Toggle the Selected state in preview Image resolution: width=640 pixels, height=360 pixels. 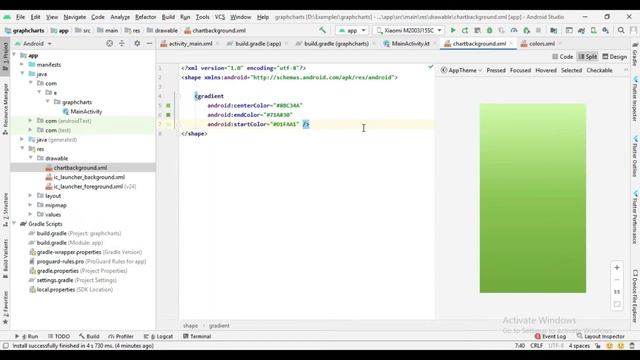click(x=571, y=70)
